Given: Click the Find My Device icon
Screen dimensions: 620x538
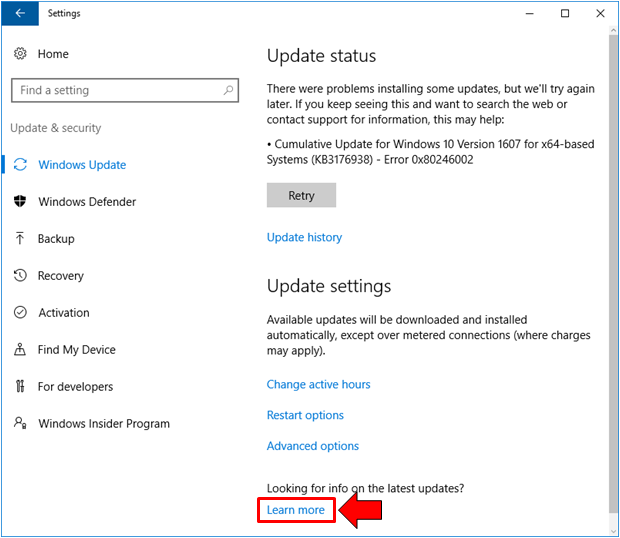Looking at the screenshot, I should [x=20, y=349].
